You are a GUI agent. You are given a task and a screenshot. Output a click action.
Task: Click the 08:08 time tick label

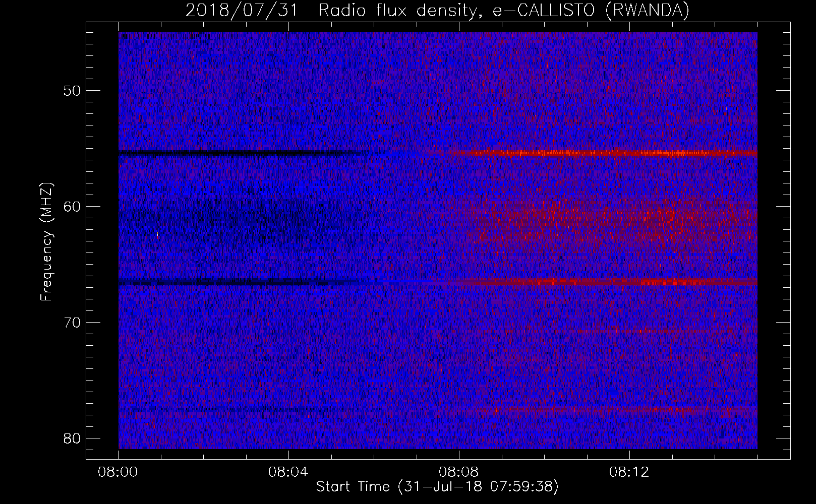click(459, 473)
